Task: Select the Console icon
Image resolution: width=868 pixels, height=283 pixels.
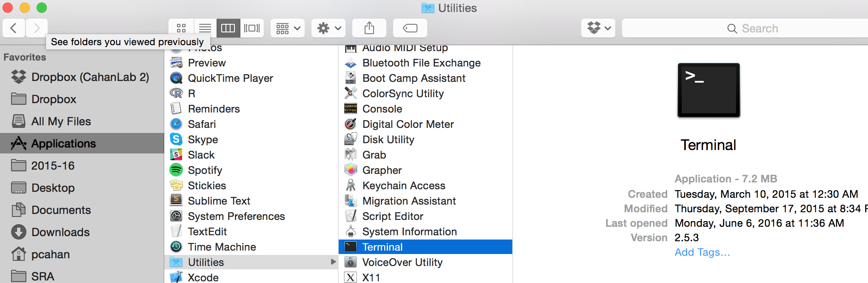Action: point(351,109)
